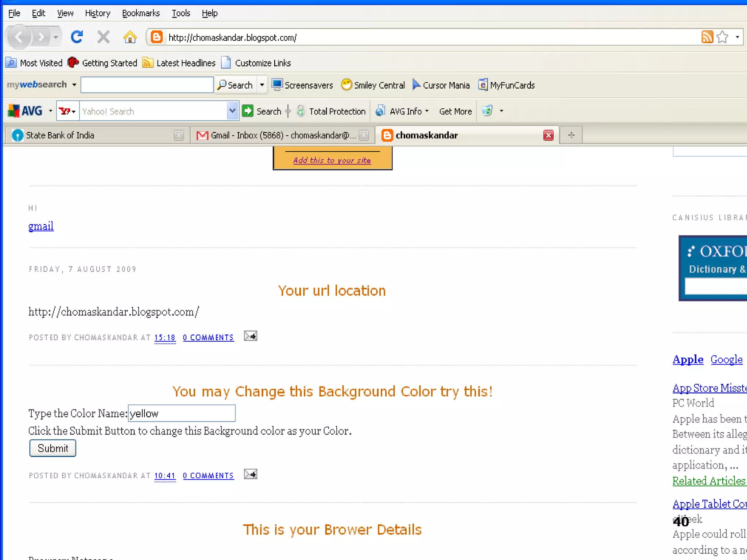Click the browser Reload icon

tap(77, 37)
